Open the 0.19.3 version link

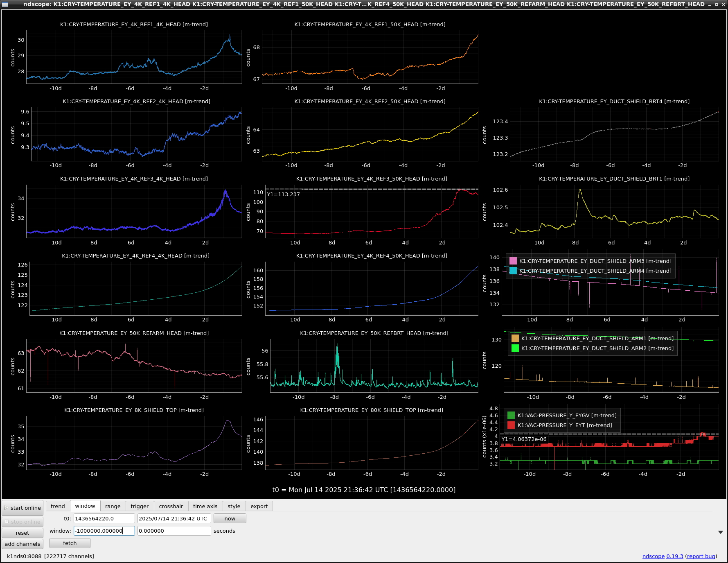click(675, 556)
